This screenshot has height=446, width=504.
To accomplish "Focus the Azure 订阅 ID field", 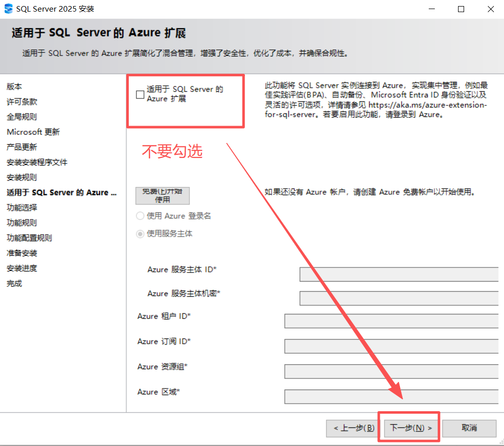I will coord(391,346).
